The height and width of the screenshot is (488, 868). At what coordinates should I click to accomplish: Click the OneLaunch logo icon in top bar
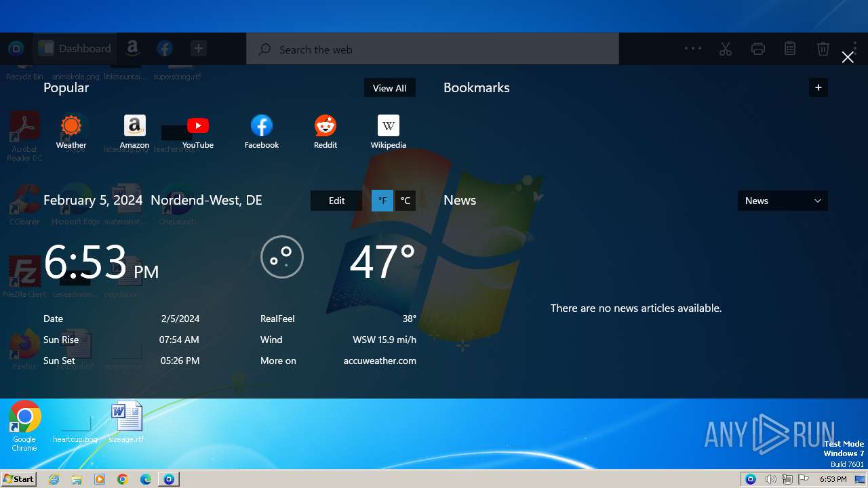(16, 48)
